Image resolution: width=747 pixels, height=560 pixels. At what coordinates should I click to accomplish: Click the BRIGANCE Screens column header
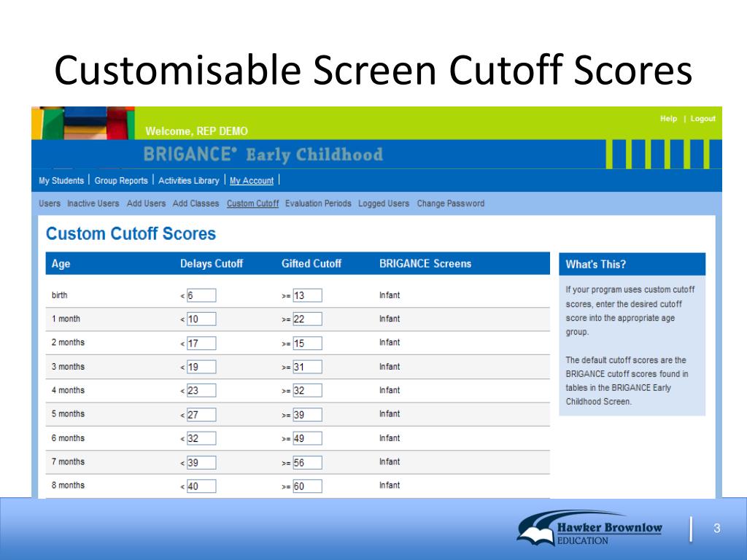point(425,264)
